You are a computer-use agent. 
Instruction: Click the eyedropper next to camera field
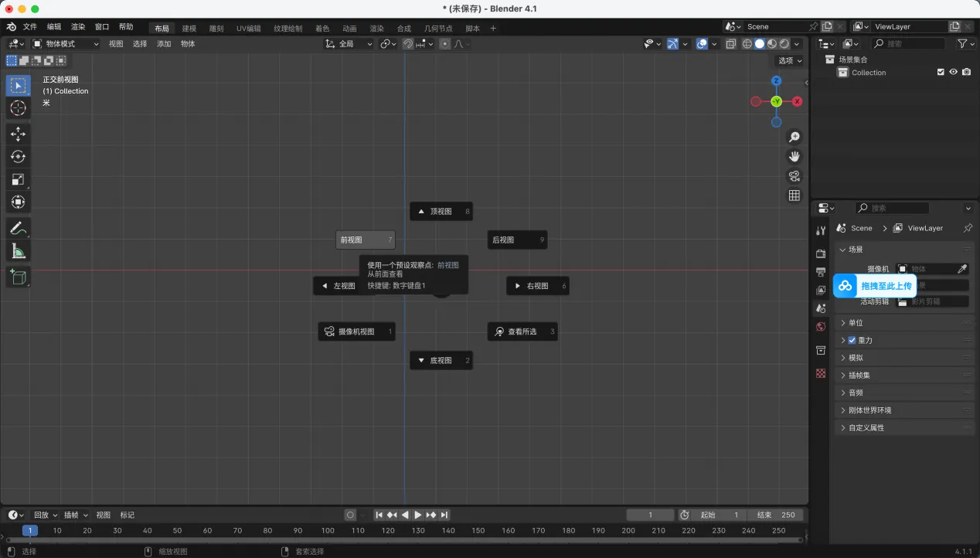click(x=962, y=269)
